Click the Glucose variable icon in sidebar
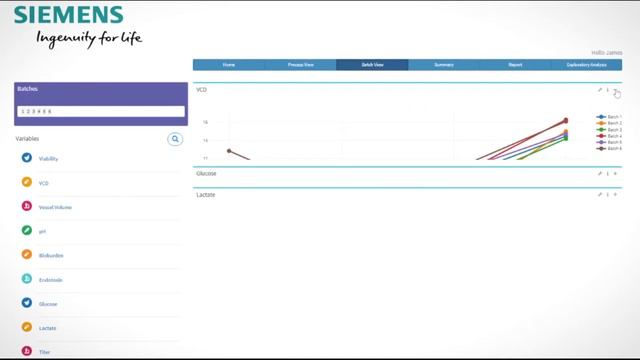This screenshot has width=640, height=360. coord(27,303)
